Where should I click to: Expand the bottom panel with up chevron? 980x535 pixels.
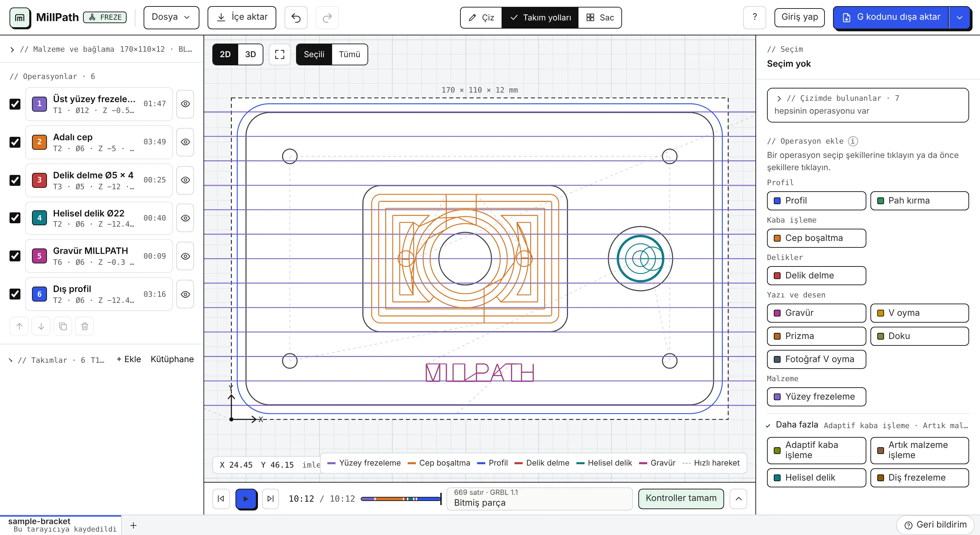(738, 499)
